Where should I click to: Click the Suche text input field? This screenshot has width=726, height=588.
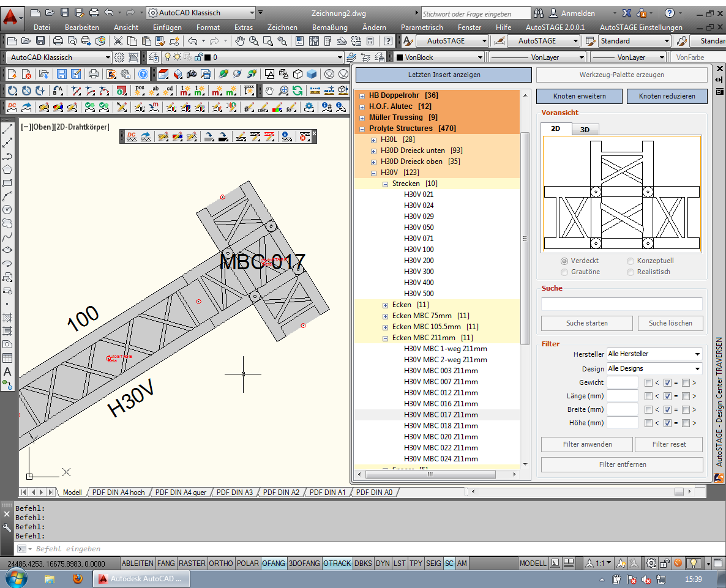pos(621,304)
